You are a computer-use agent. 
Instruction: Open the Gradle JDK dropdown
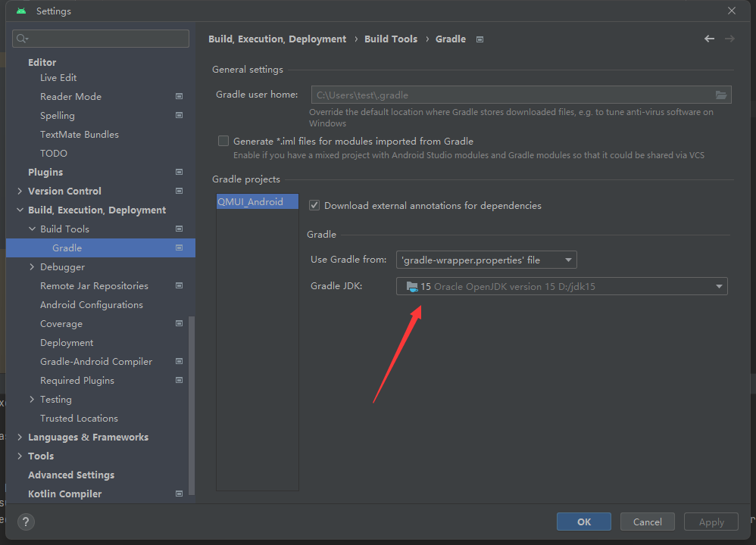pyautogui.click(x=561, y=286)
